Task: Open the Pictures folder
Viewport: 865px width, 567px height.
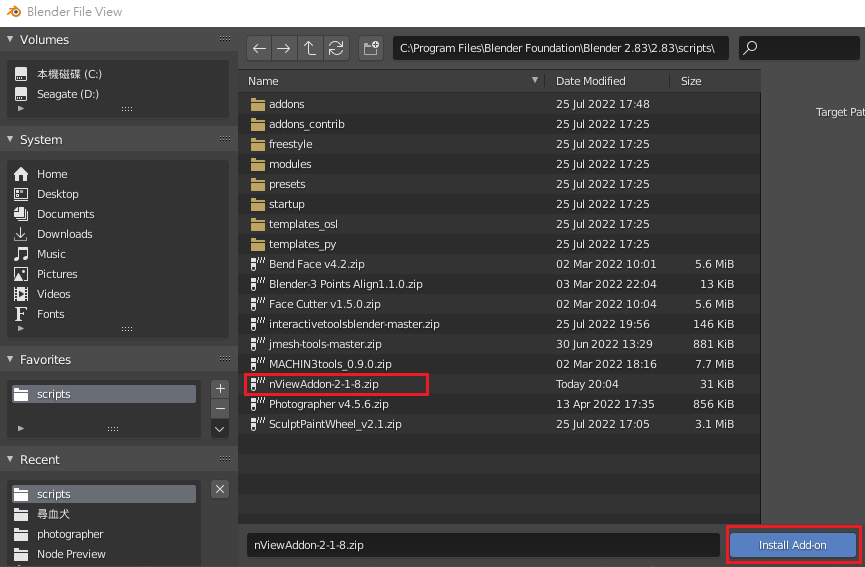Action: [105, 274]
